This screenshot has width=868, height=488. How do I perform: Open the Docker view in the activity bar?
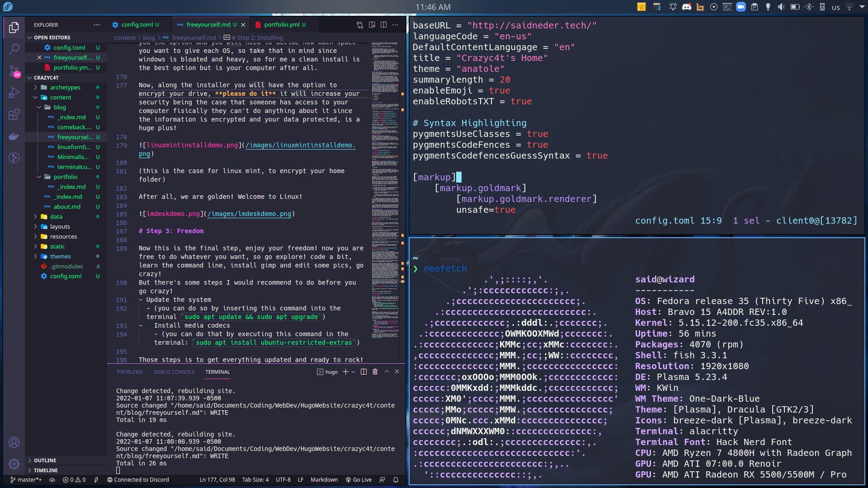14,136
